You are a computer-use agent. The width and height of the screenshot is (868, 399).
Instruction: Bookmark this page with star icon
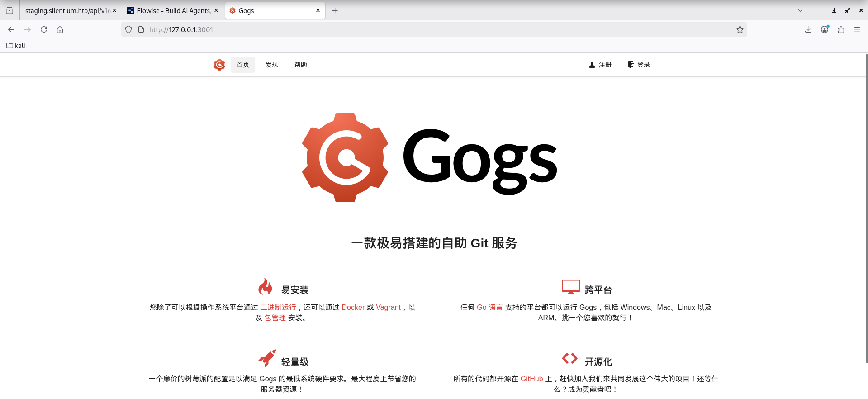(x=740, y=29)
